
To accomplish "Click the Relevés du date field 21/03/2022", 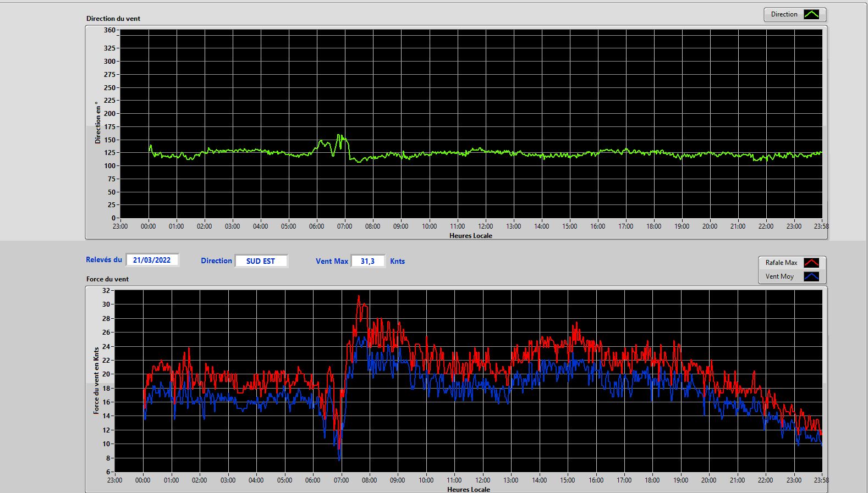I will coord(152,260).
